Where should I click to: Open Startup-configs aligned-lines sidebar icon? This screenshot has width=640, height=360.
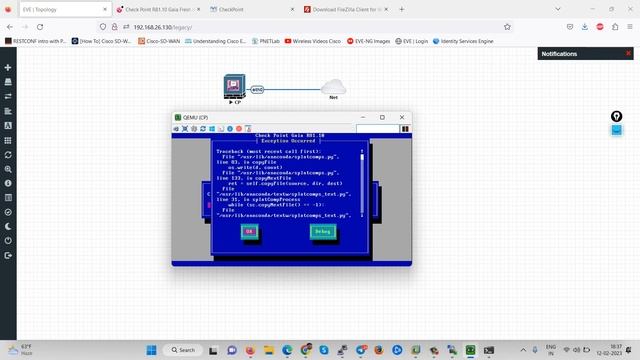pos(8,111)
